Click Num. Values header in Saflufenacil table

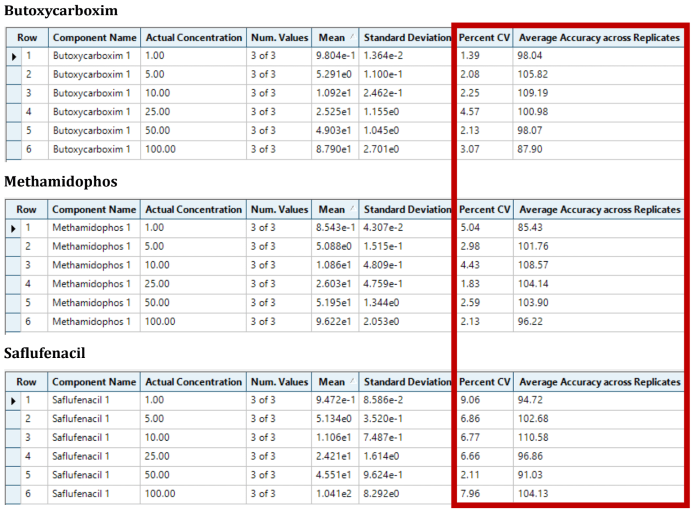pos(279,382)
